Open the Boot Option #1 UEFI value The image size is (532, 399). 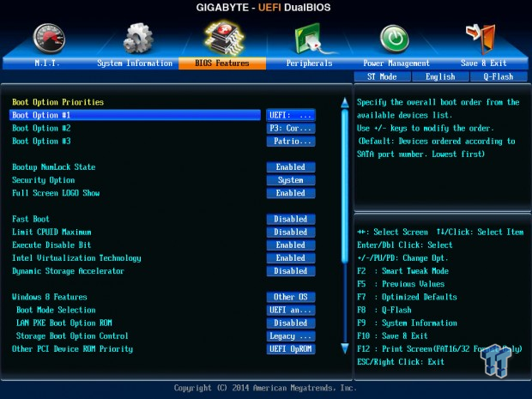[291, 115]
